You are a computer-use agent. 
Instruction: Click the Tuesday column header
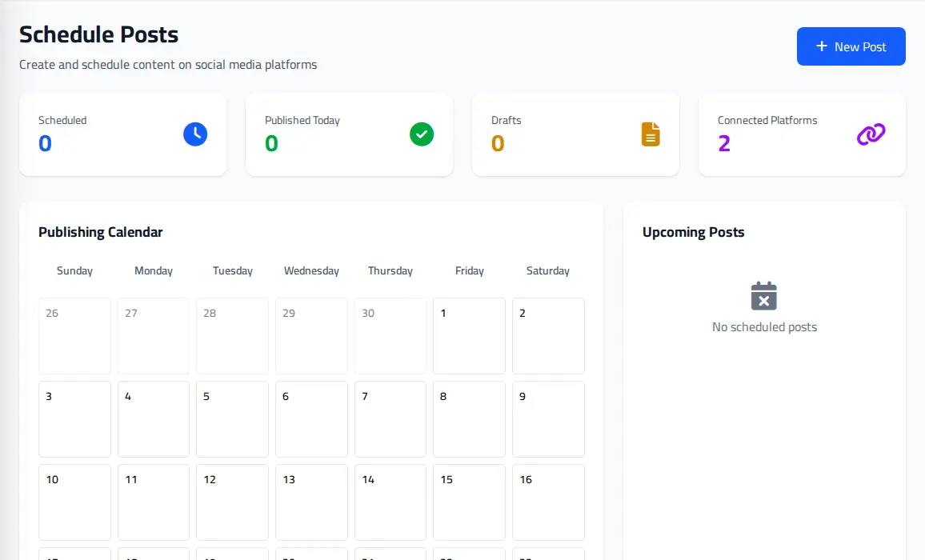(x=232, y=270)
